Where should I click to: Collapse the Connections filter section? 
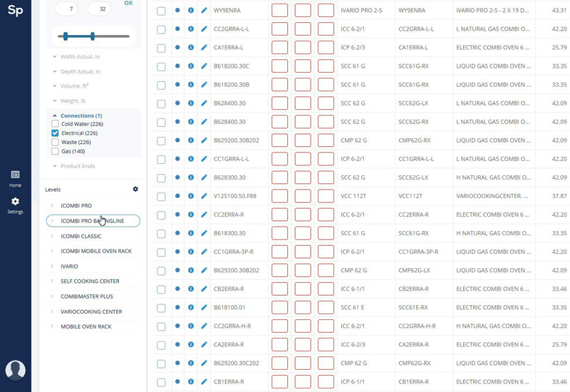pos(81,115)
